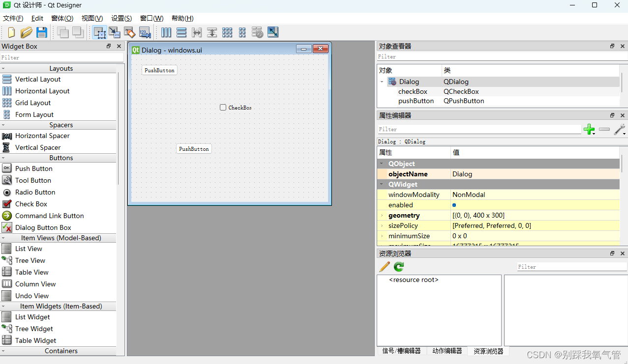Click the property editor Filter field

click(479, 129)
